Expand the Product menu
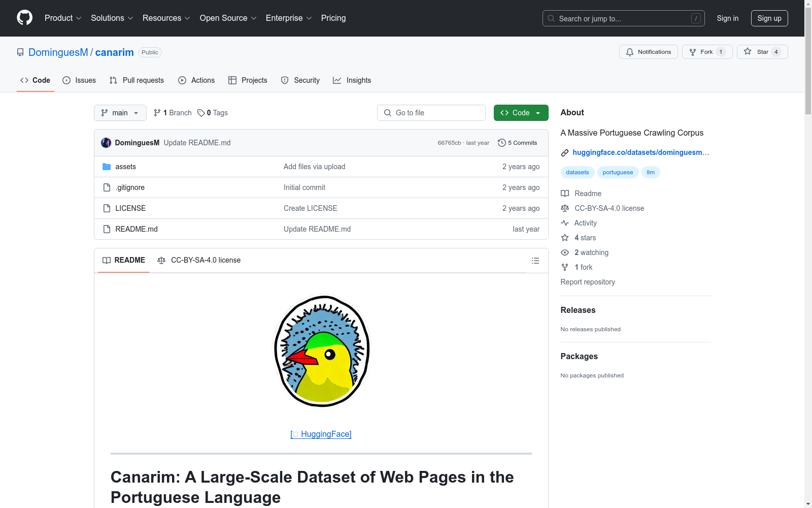Viewport: 812px width, 508px height. pos(63,18)
